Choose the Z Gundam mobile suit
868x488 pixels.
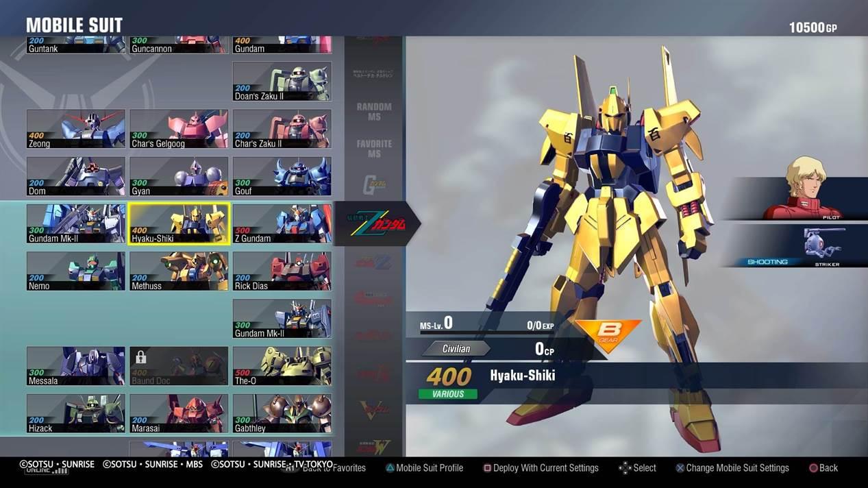(282, 223)
